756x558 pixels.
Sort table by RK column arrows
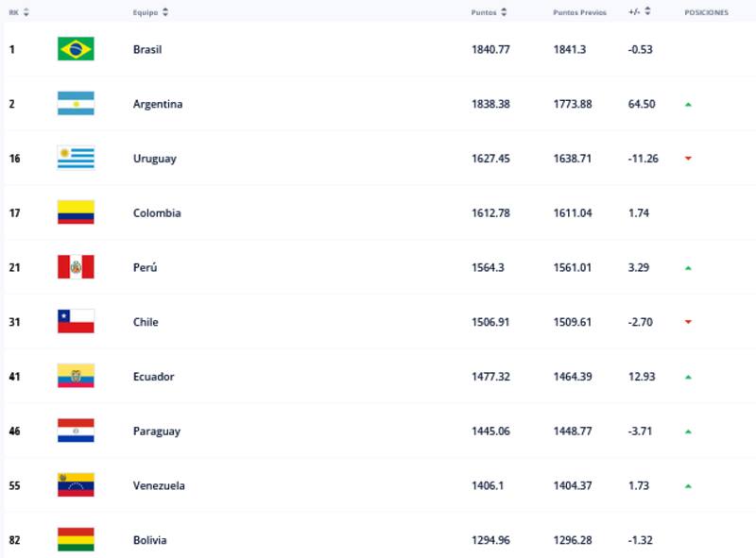[x=26, y=12]
